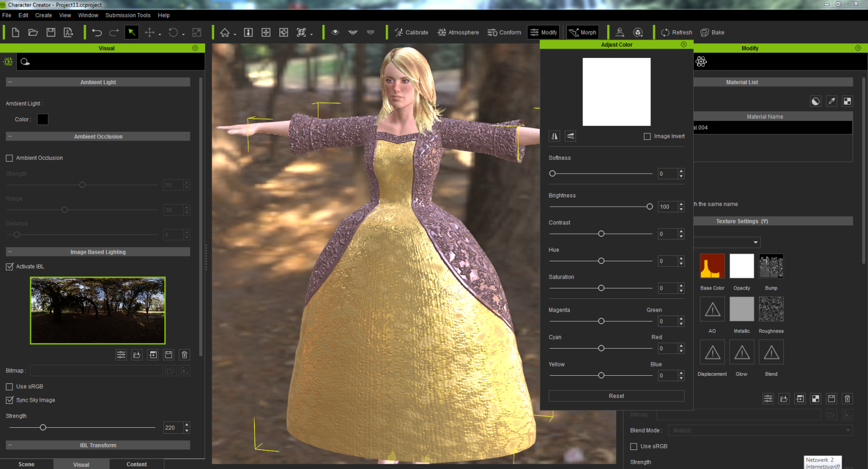The width and height of the screenshot is (868, 469).
Task: Switch to the Scene tab
Action: [27, 464]
